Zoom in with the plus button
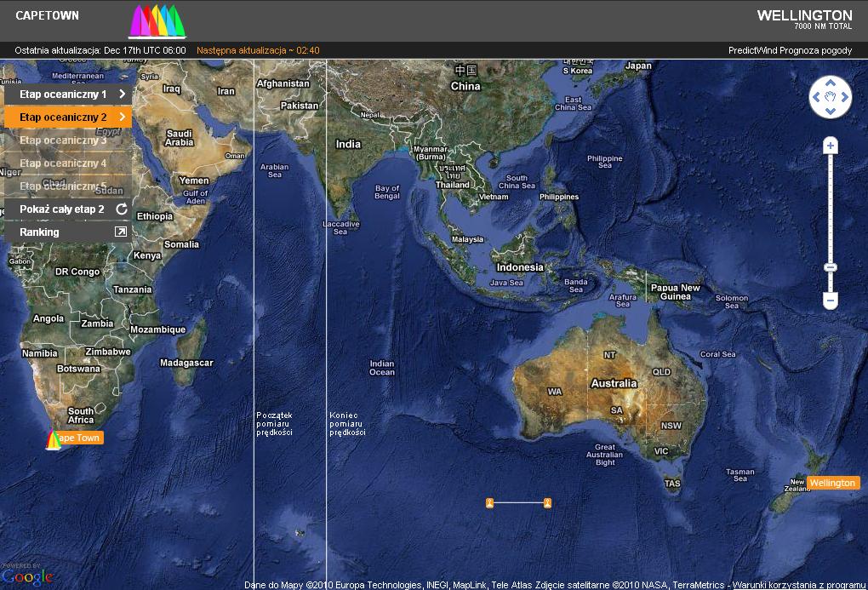This screenshot has width=868, height=590. pyautogui.click(x=831, y=146)
